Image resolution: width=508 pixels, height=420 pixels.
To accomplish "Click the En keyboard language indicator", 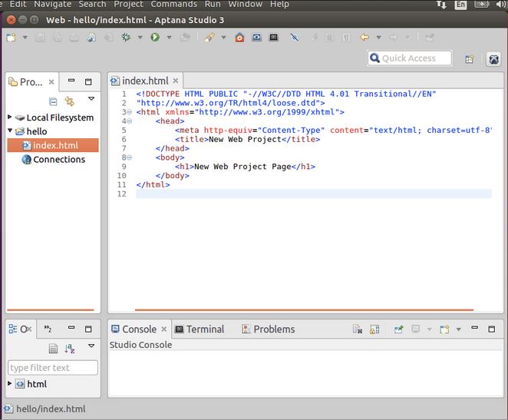I will click(460, 5).
